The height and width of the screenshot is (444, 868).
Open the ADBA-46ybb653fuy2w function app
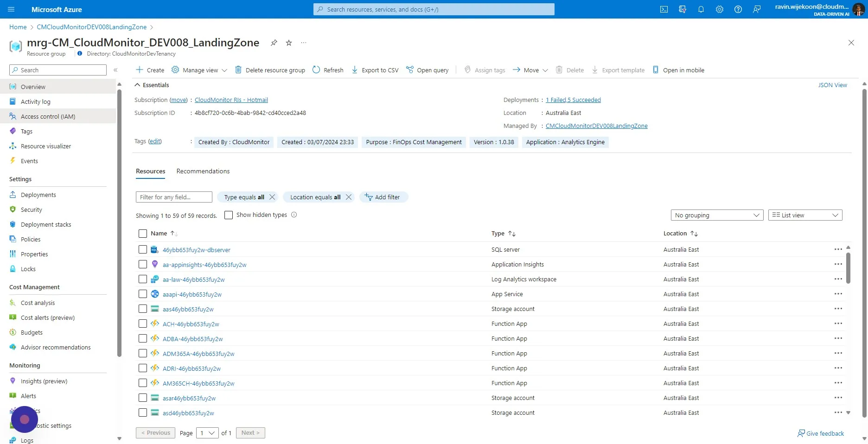point(192,339)
